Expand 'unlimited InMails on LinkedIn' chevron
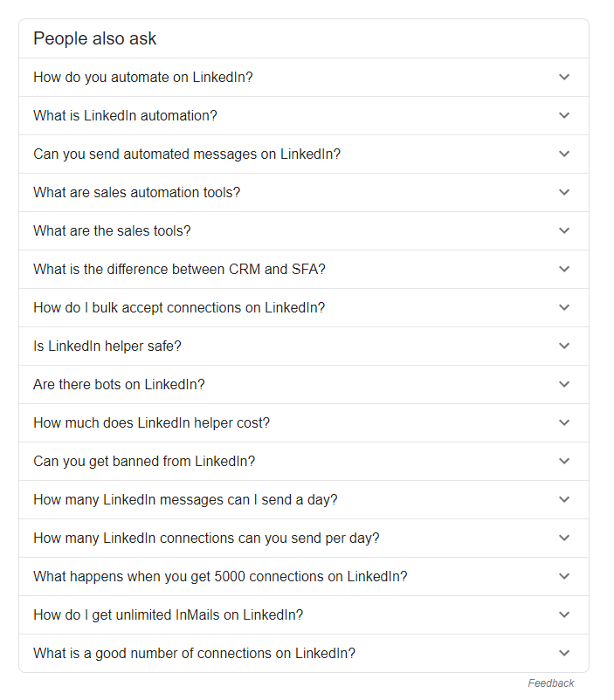 (x=564, y=614)
